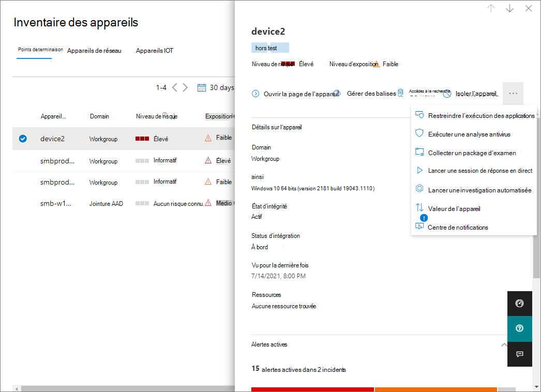541x392 pixels.
Task: Click the go hunt database search icon
Action: tap(400, 93)
